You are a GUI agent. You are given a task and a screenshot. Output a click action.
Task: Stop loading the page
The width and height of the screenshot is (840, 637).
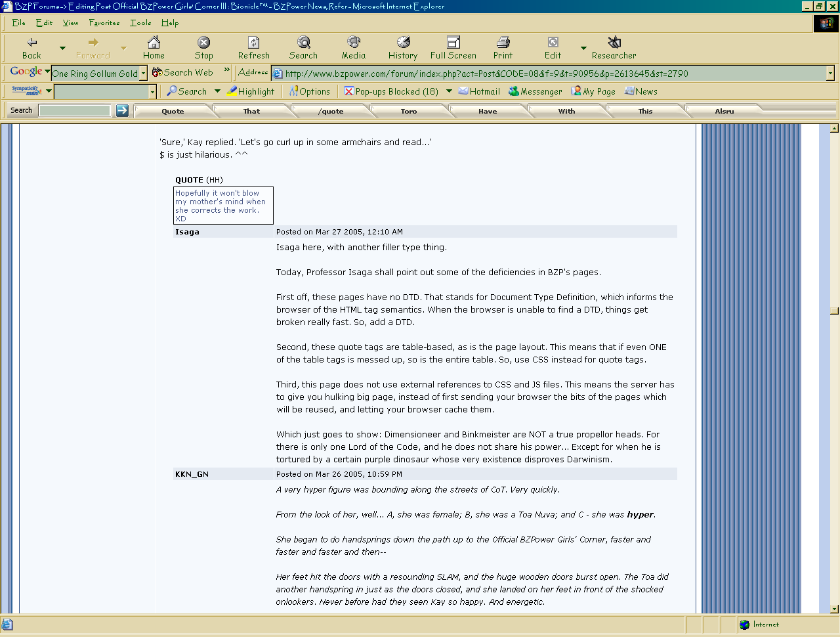204,43
